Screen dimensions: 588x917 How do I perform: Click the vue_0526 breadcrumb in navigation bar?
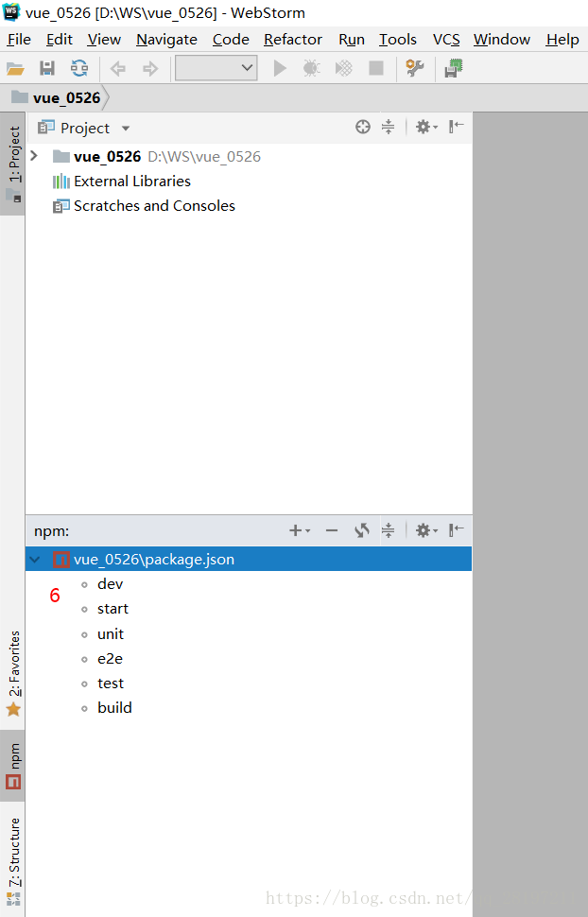pyautogui.click(x=56, y=97)
